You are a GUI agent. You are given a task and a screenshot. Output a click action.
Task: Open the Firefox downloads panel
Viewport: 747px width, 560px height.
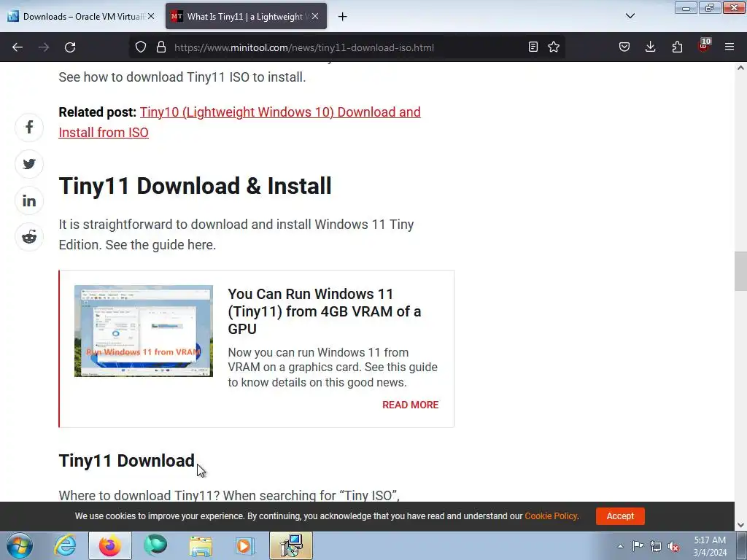(650, 47)
